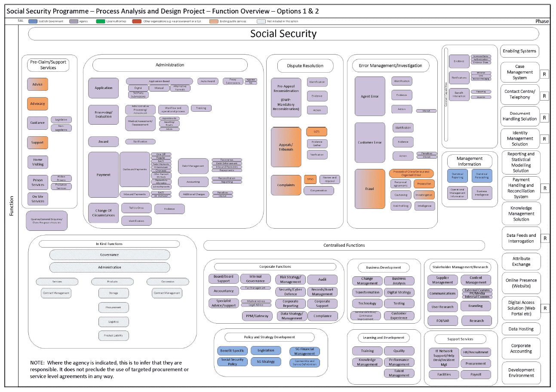
Task: Click the Error Management/Investigation heading
Action: point(390,66)
